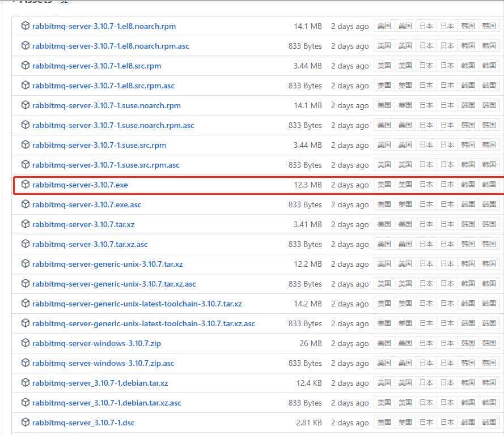Click package icon next to rabbitmq-server-windows-3.10.7.zip

25,343
